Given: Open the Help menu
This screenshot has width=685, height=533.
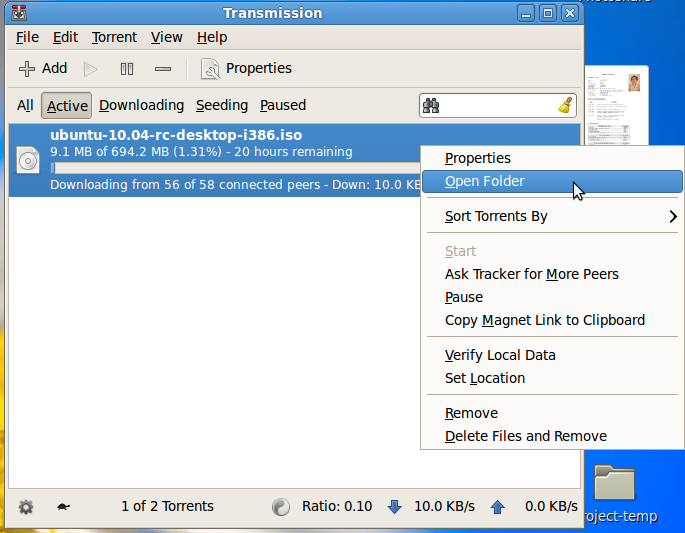Looking at the screenshot, I should (212, 38).
